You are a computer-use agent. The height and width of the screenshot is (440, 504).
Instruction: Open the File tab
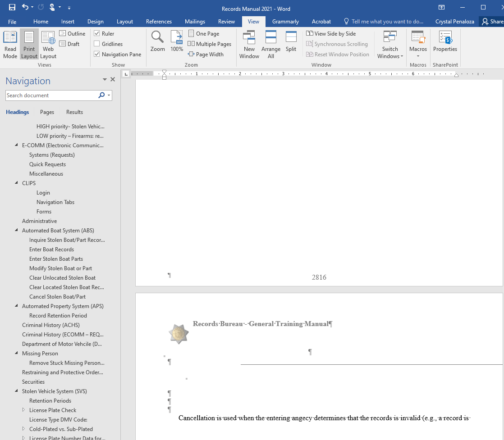(x=12, y=22)
